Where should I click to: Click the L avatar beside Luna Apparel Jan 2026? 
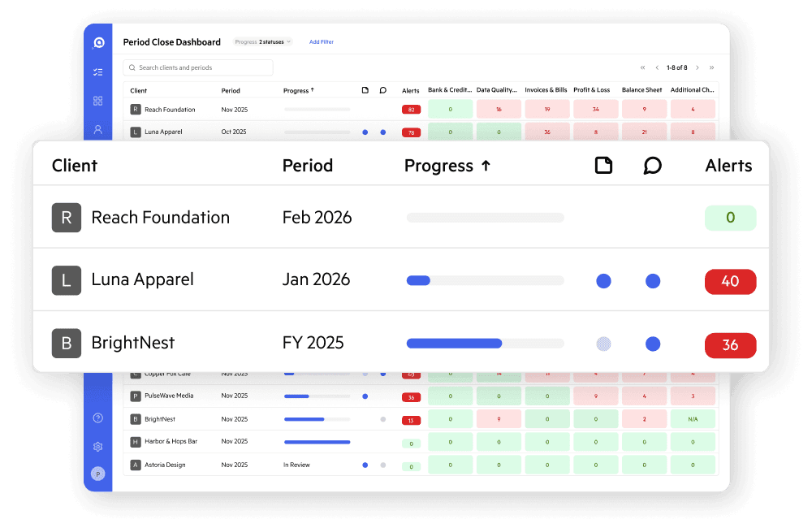coord(67,280)
